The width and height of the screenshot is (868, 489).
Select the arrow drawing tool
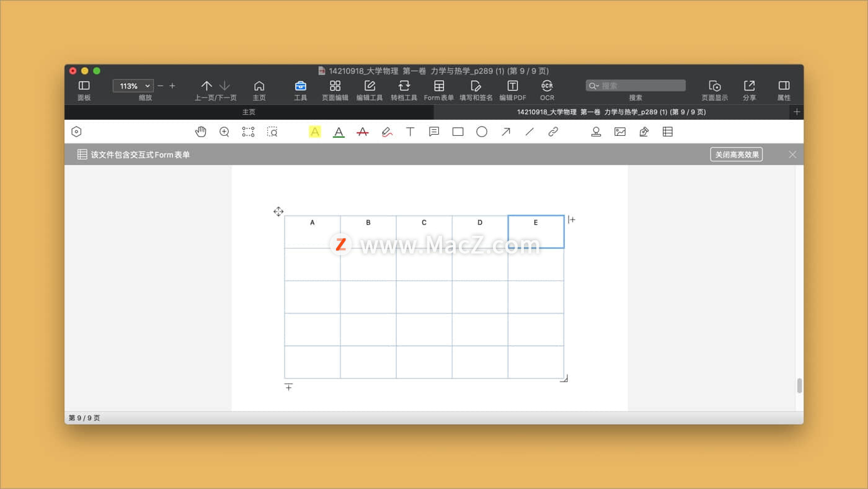tap(506, 132)
